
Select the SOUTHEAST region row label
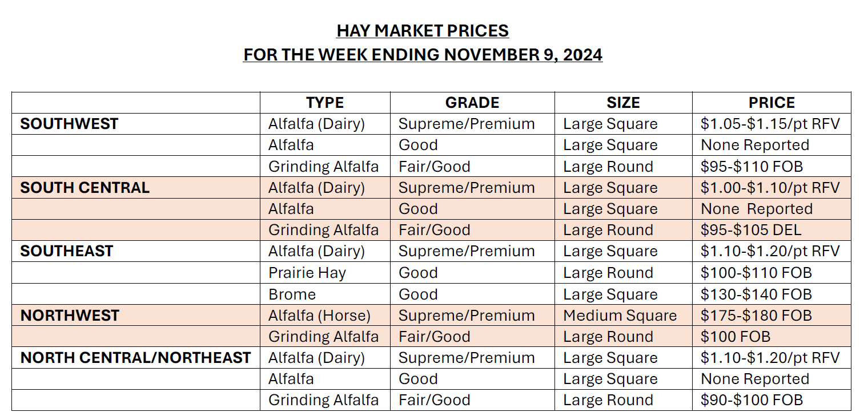(67, 251)
